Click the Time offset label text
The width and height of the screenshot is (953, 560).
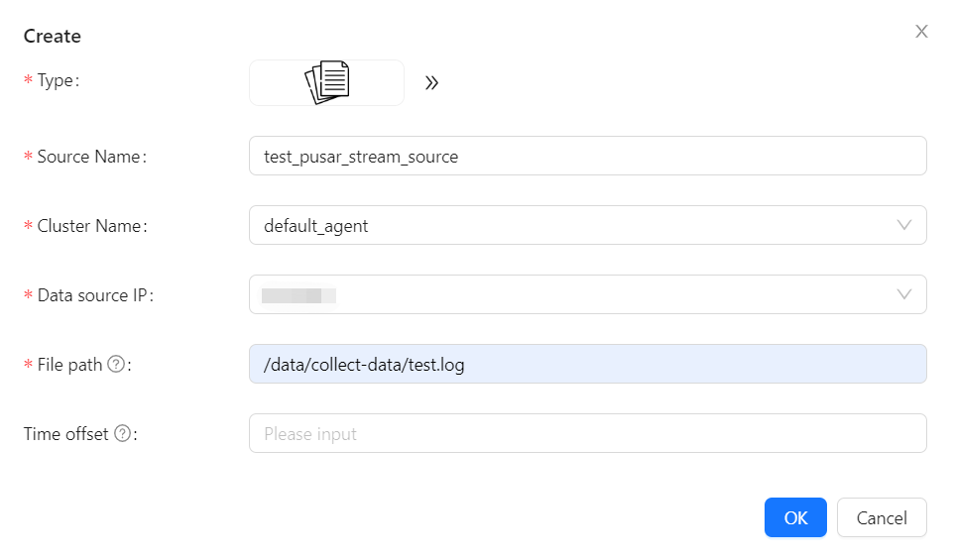pyautogui.click(x=66, y=434)
